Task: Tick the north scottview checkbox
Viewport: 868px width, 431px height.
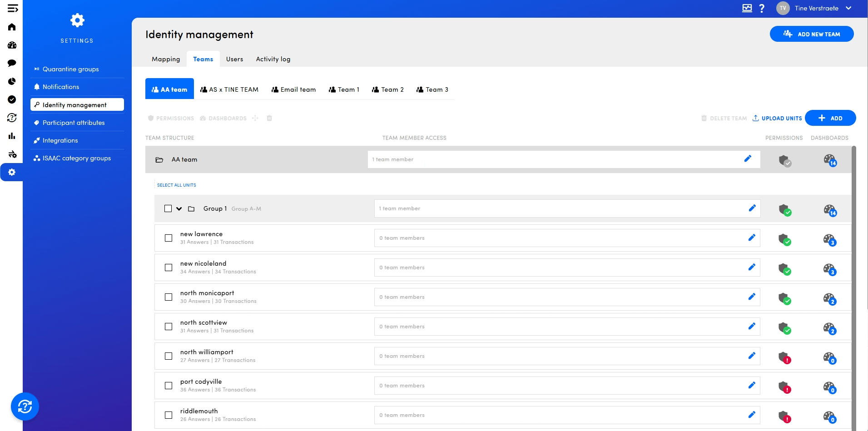Action: pos(169,327)
